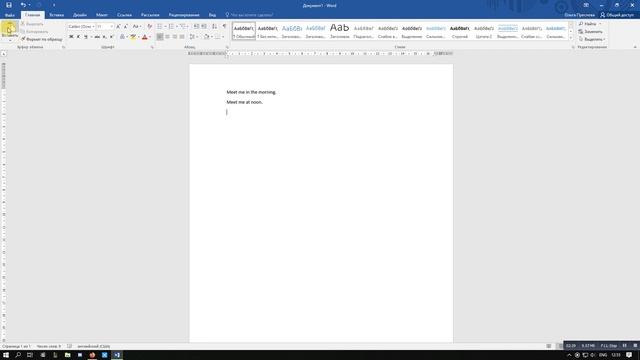
Task: Decrease the paragraph indent
Action: tap(196, 26)
